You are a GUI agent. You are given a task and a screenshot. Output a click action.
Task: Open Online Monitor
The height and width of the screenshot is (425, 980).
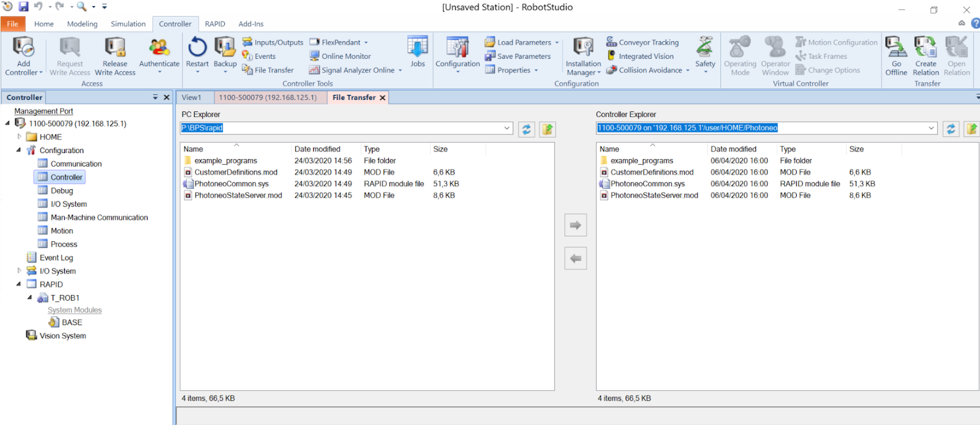pos(340,56)
